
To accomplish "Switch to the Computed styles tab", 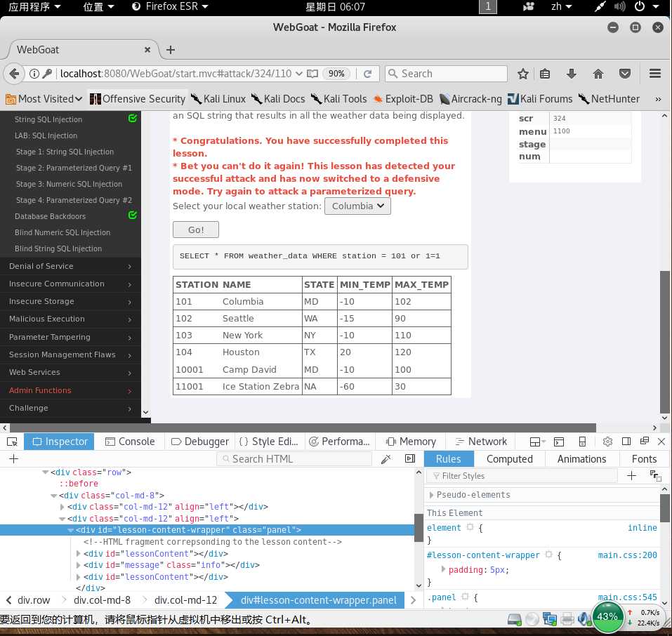I will tap(509, 459).
